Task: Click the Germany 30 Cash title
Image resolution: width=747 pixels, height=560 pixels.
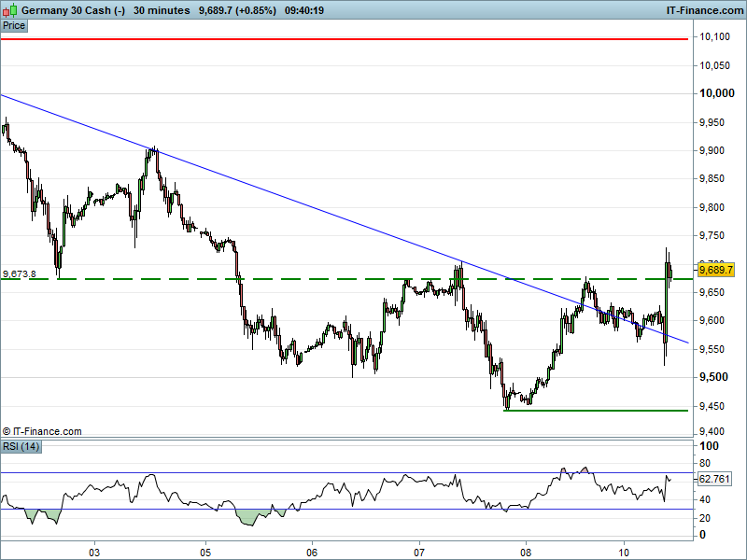Action: coord(73,10)
